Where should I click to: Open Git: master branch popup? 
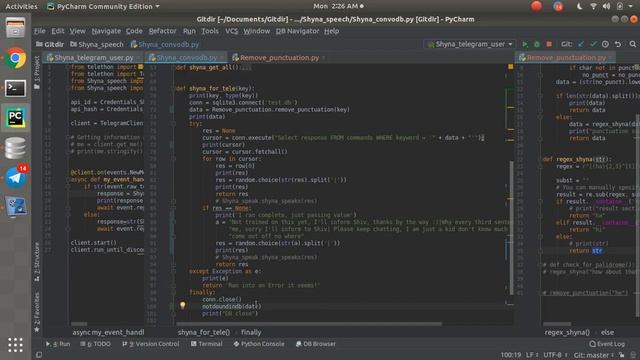[x=593, y=355]
